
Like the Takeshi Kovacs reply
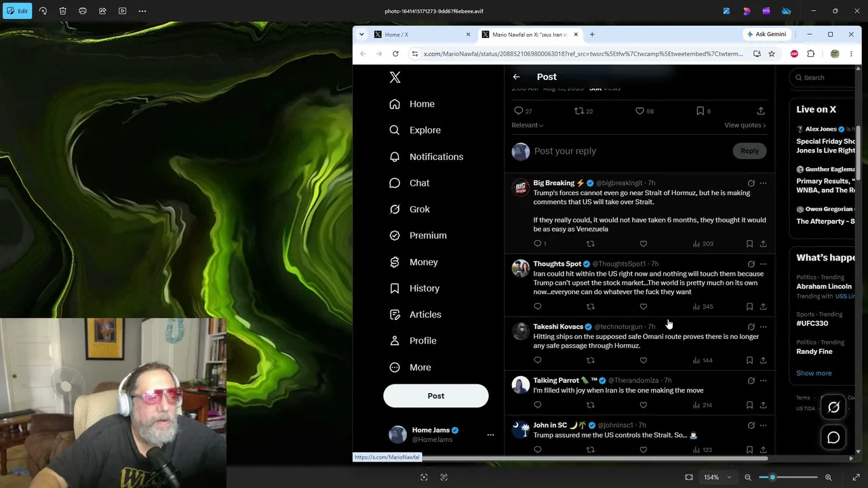pos(644,361)
